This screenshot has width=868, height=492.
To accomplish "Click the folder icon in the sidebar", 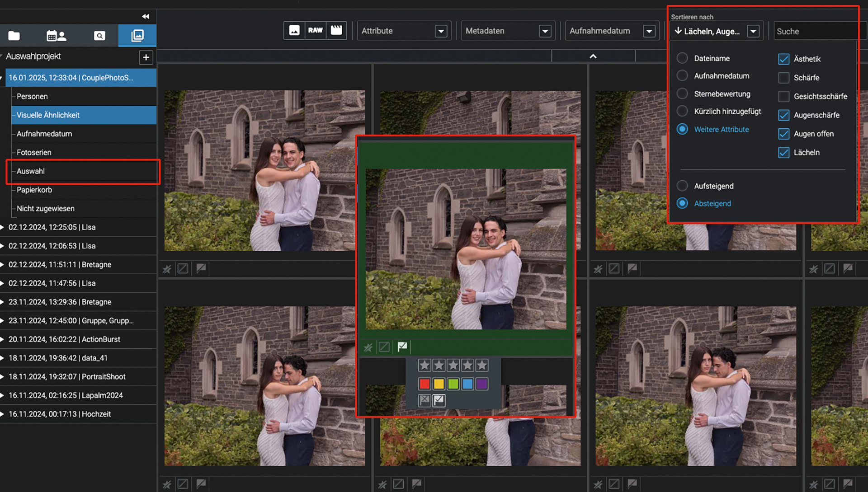I will click(x=14, y=36).
